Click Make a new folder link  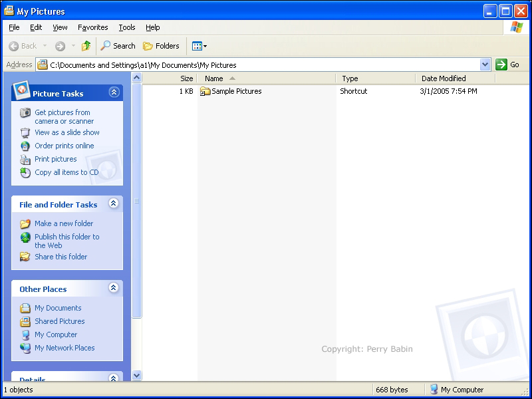[x=64, y=223]
